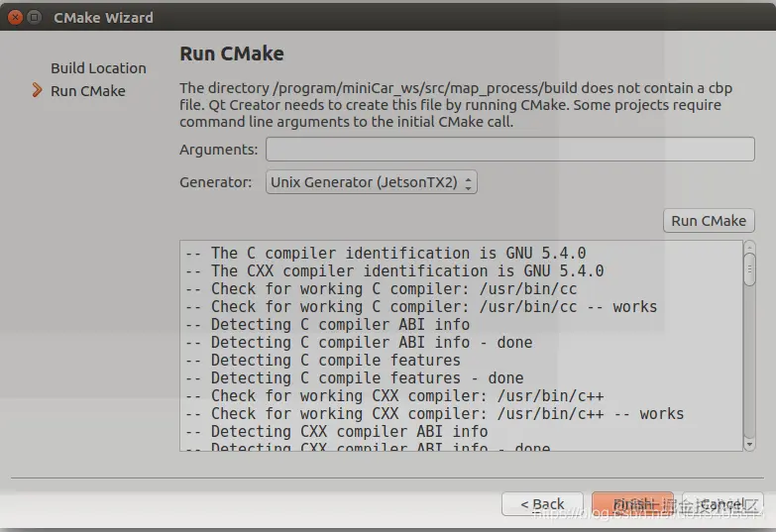Click the output scrollbar up arrow
Screen dimensions: 776x532
pyautogui.click(x=749, y=247)
